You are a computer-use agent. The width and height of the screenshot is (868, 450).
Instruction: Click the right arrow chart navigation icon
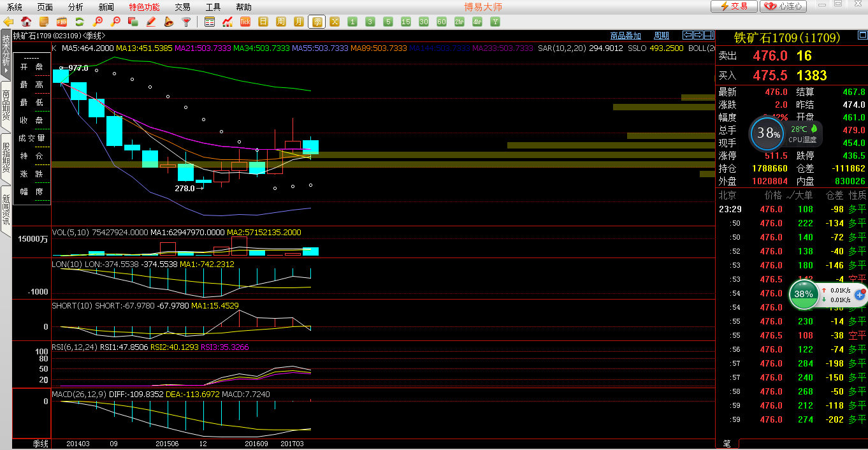pos(698,35)
